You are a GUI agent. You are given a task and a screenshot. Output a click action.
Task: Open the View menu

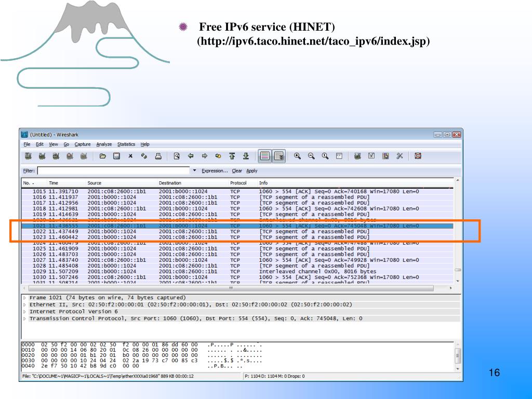click(54, 144)
